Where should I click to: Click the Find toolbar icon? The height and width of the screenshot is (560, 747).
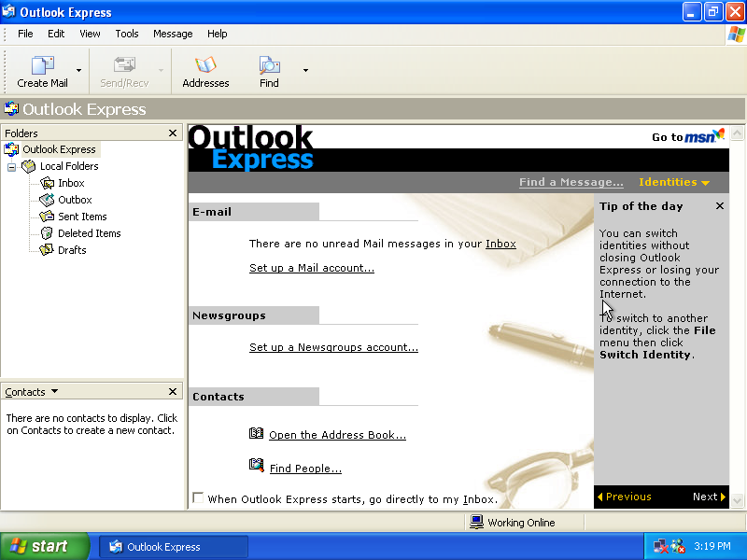tap(269, 65)
